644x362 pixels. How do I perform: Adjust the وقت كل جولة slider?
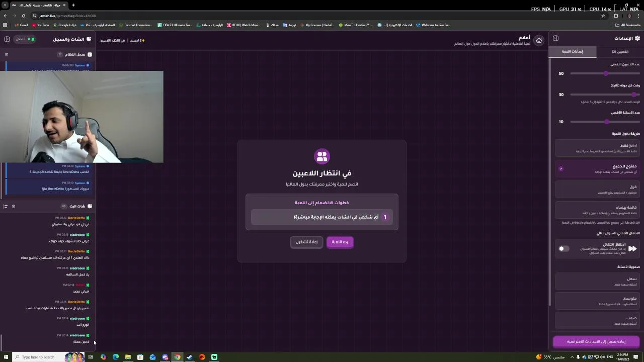605,95
